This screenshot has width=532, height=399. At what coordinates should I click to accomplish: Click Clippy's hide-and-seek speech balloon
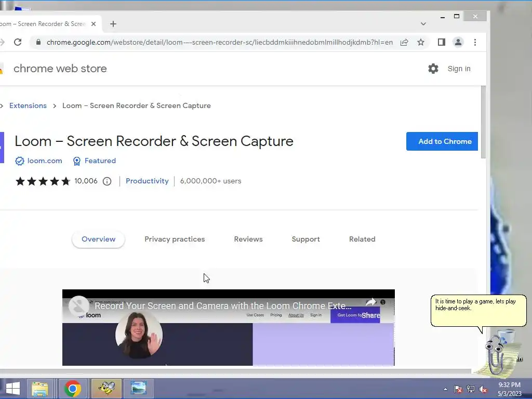[478, 311]
